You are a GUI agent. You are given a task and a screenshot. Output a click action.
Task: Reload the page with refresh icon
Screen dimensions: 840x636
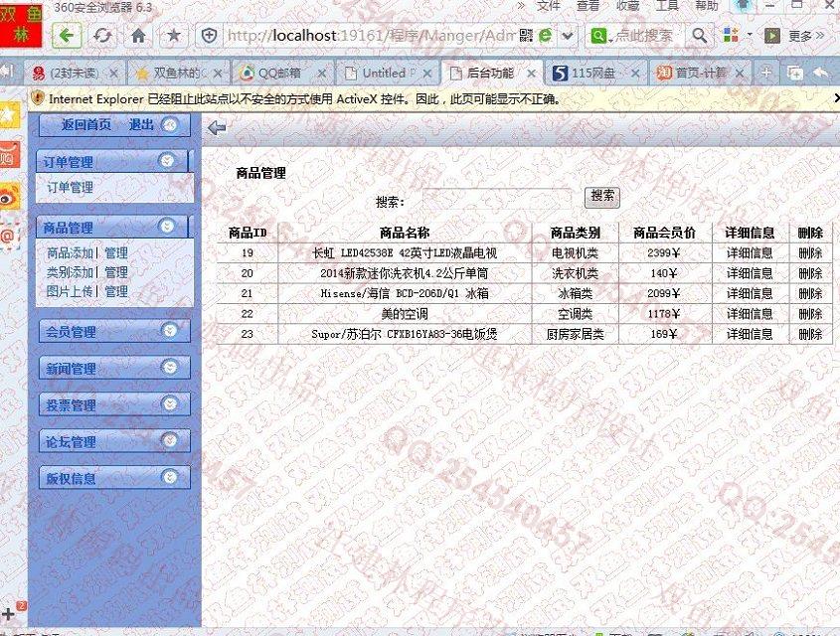coord(102,36)
